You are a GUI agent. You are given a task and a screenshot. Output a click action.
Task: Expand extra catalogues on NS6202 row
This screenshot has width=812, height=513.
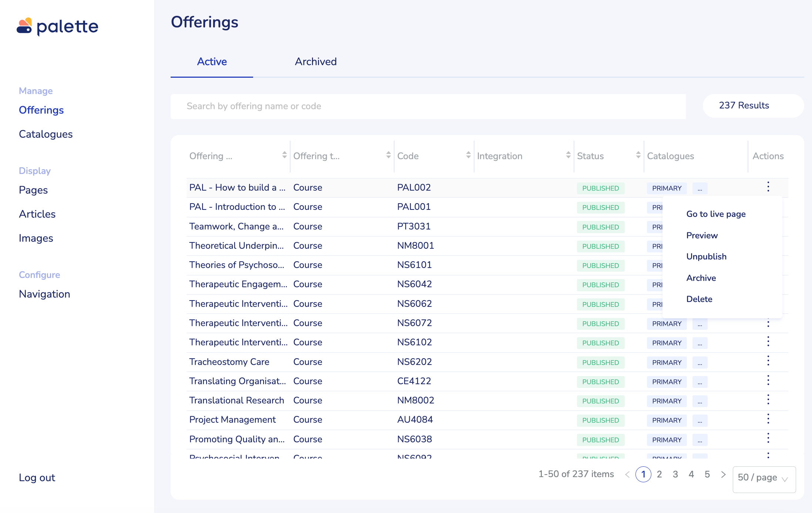(x=699, y=363)
